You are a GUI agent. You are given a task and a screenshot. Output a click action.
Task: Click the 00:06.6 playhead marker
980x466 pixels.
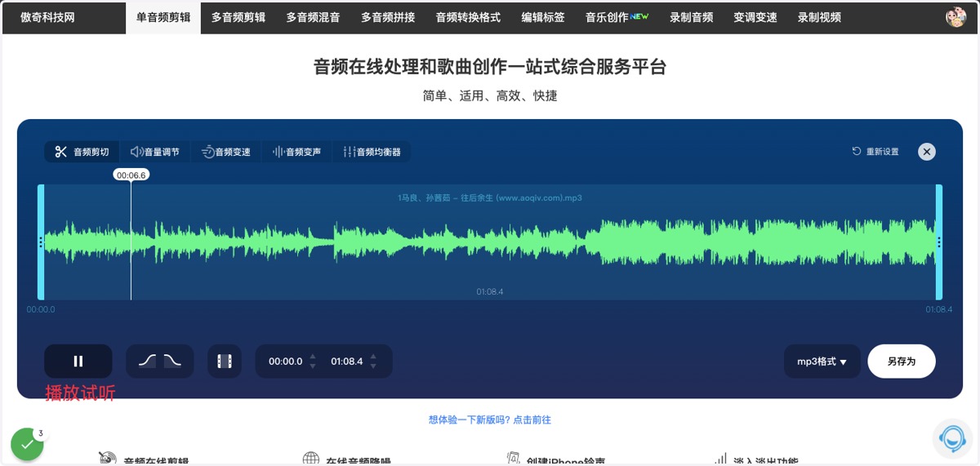tap(131, 175)
